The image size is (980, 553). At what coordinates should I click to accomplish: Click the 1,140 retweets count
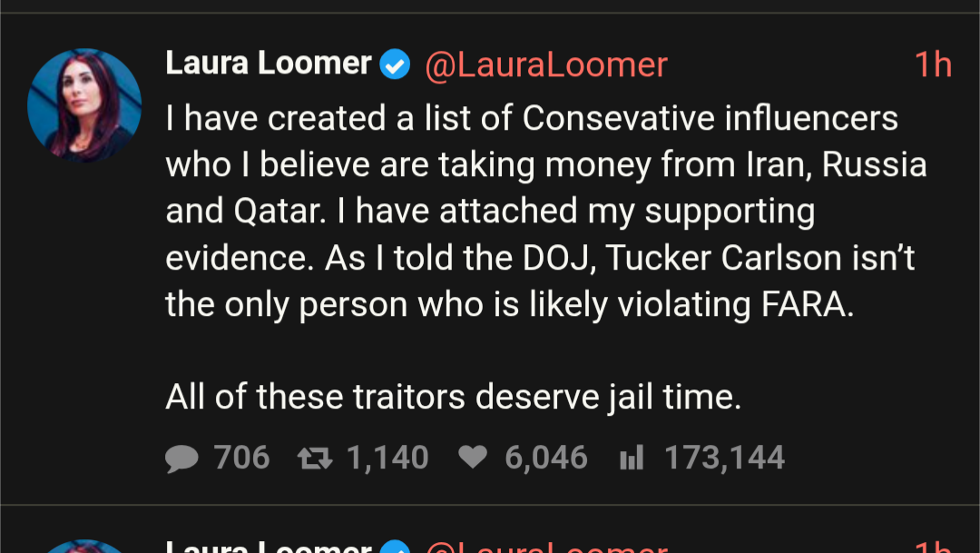(x=387, y=458)
